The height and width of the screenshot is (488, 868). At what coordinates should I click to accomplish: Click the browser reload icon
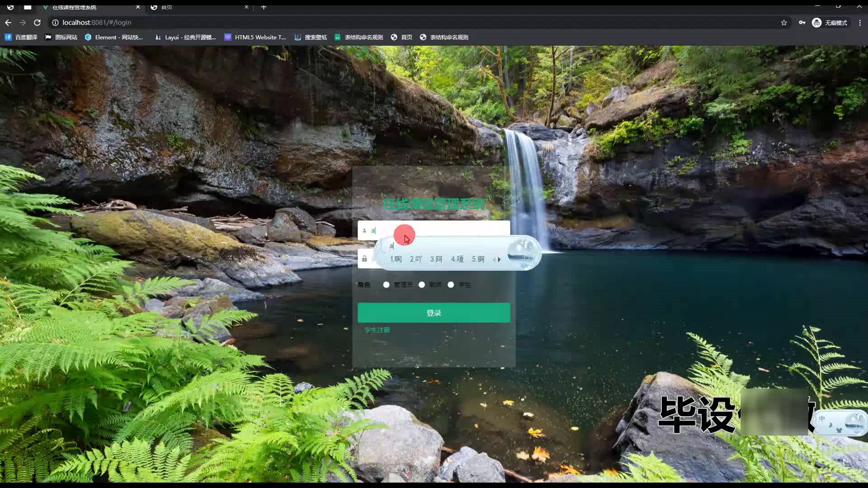[x=38, y=23]
